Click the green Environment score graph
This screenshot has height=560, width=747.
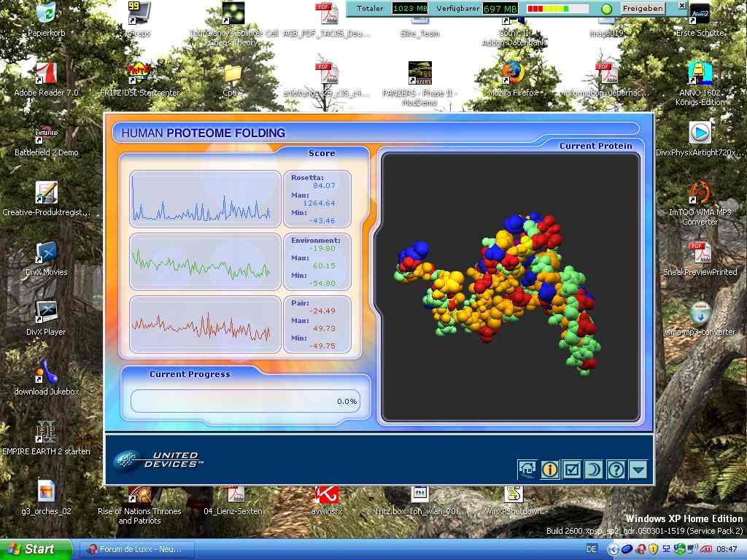pos(205,262)
